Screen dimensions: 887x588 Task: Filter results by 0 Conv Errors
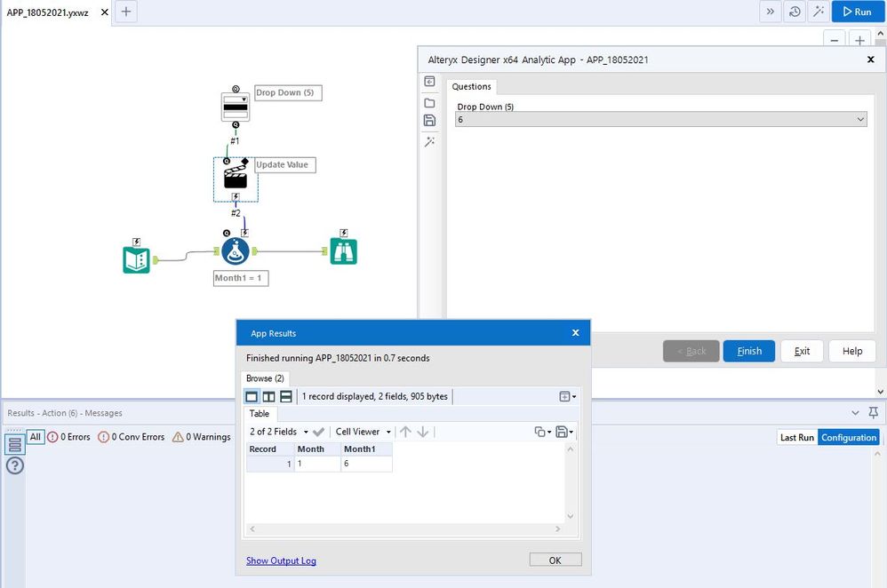[x=131, y=437]
